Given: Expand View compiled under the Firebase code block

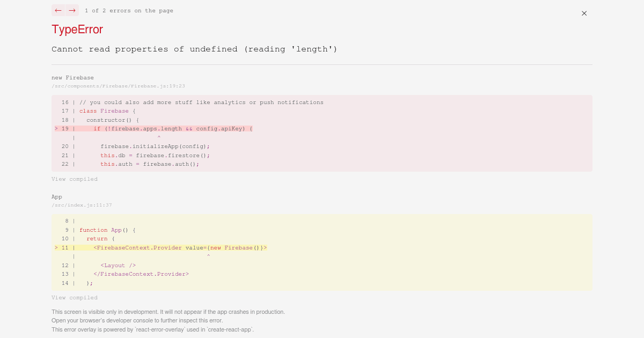Looking at the screenshot, I should 75,179.
